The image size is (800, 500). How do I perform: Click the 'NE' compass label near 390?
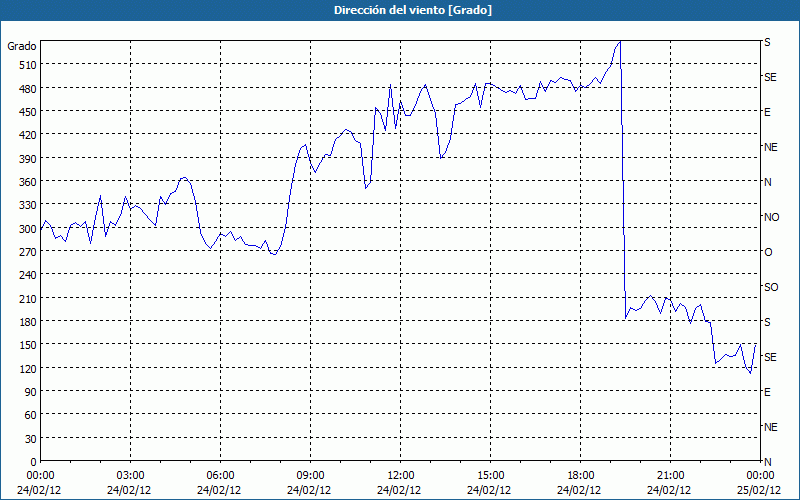771,147
